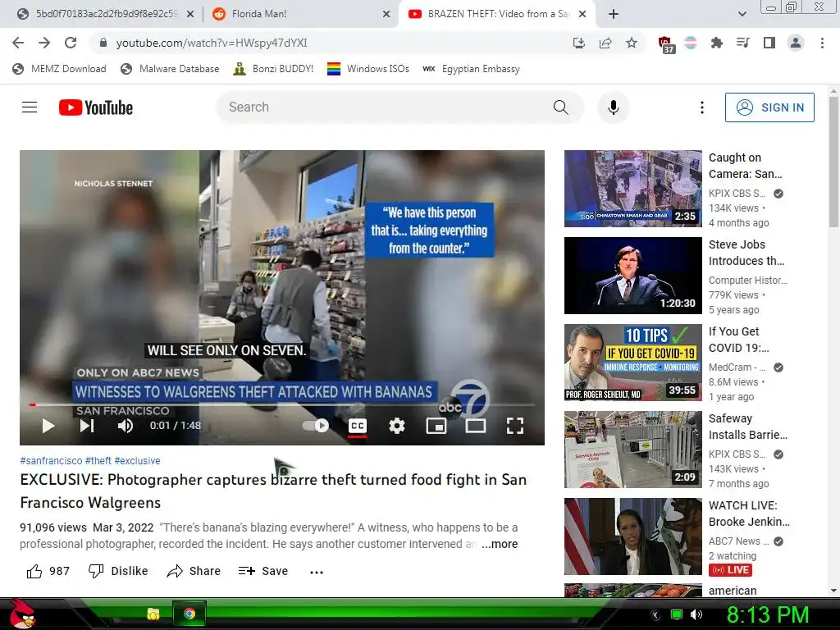Screen dimensions: 840x630
Task: Open the media control queue icon
Action: click(x=742, y=43)
